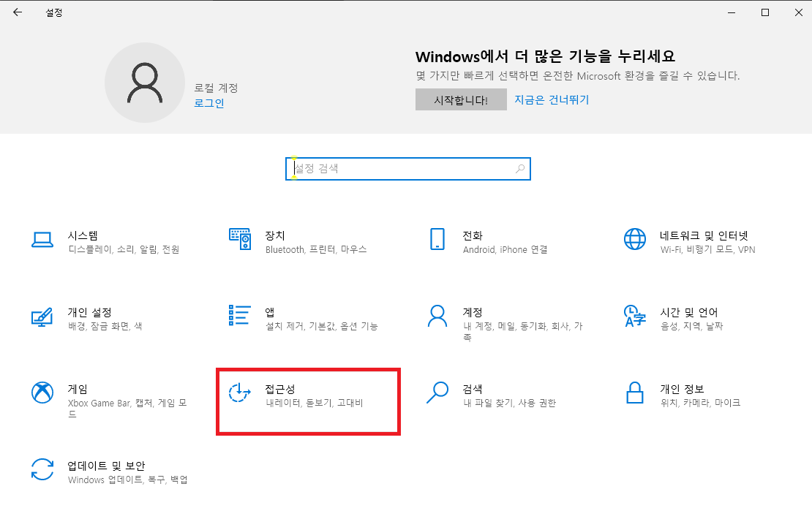The image size is (812, 519).
Task: Open the 네트워크 및 인터넷 globe icon
Action: coord(635,239)
